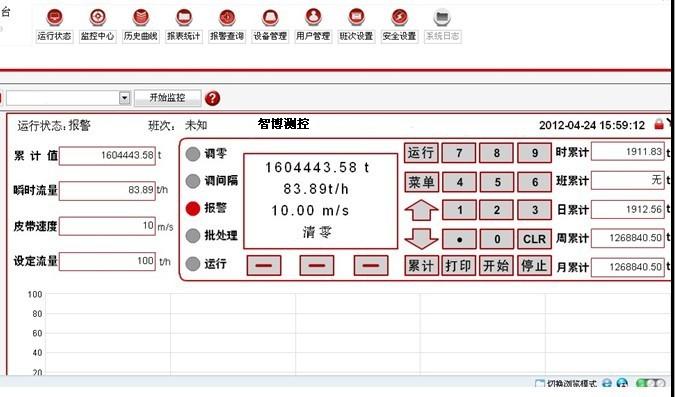Click the 停止 stop keypad button
The image size is (675, 397).
(x=534, y=266)
